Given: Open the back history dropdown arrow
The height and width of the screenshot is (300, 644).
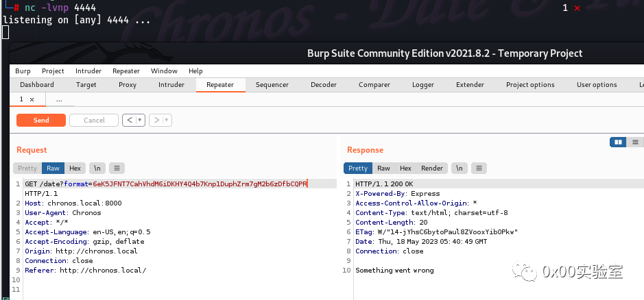Looking at the screenshot, I should [x=140, y=121].
